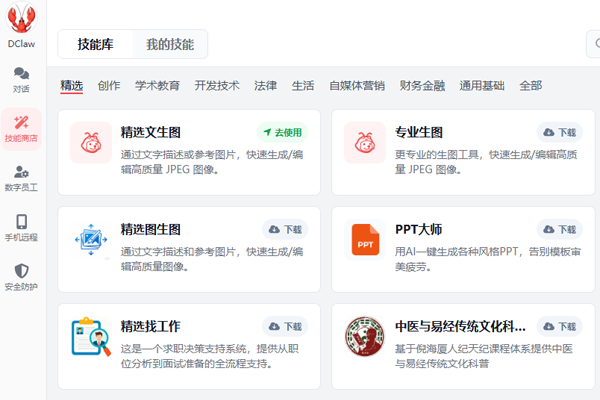Click the search field at top right
This screenshot has width=600, height=400.
593,44
